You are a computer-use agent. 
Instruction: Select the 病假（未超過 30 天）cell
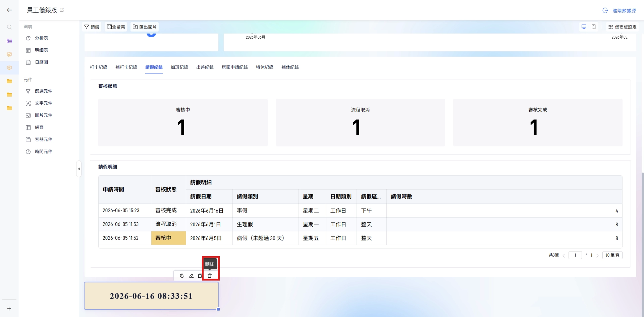[266, 238]
